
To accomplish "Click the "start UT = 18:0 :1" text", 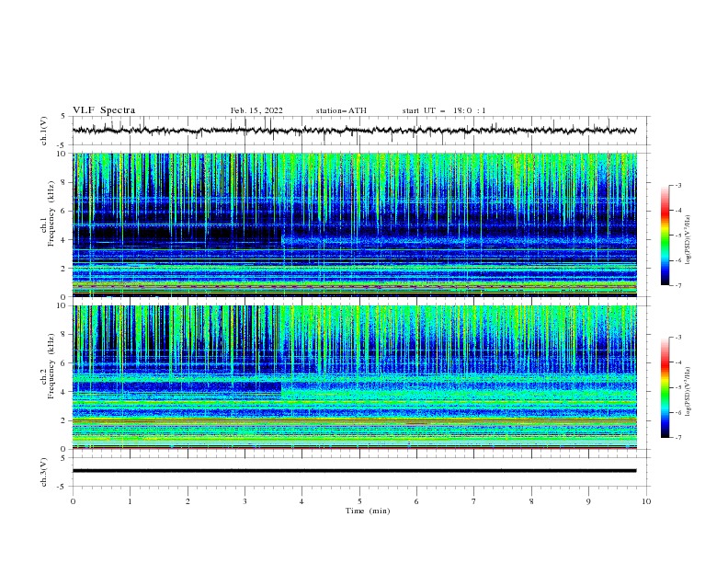I will [443, 110].
